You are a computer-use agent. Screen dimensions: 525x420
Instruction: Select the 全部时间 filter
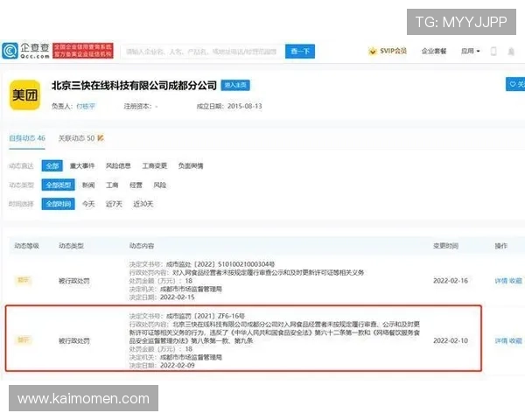pyautogui.click(x=59, y=204)
